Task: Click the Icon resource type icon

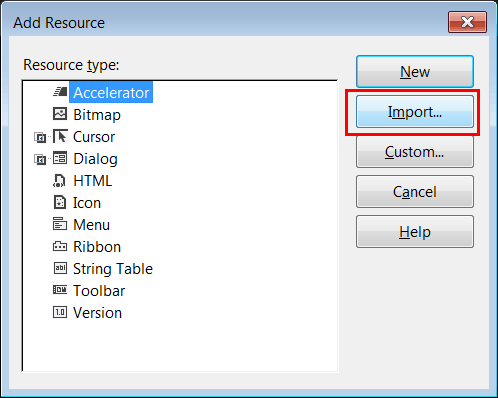Action: coord(60,202)
